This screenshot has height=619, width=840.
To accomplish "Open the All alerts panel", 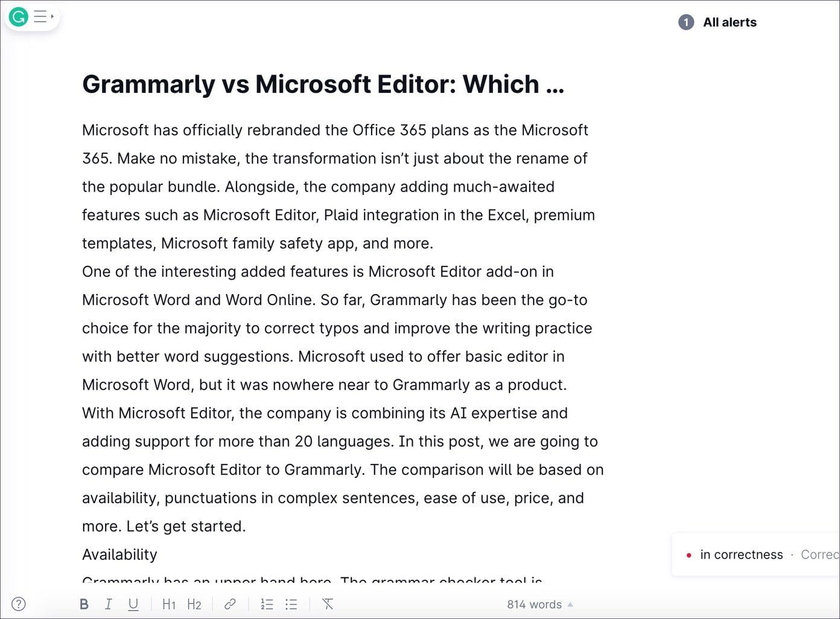I will point(730,22).
